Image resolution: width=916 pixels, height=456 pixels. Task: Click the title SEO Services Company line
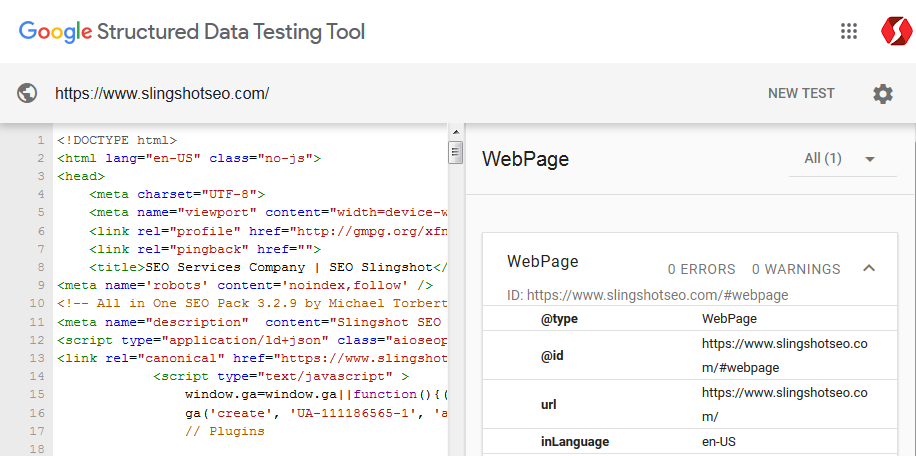pyautogui.click(x=268, y=267)
